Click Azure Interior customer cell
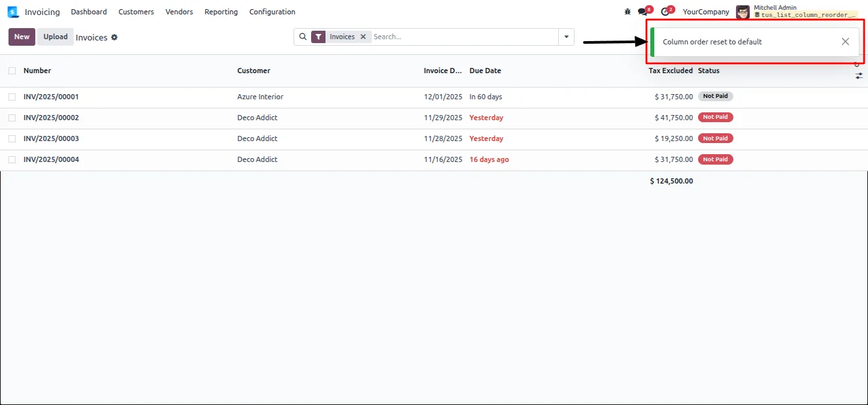Viewport: 868px width, 405px height. [x=260, y=97]
